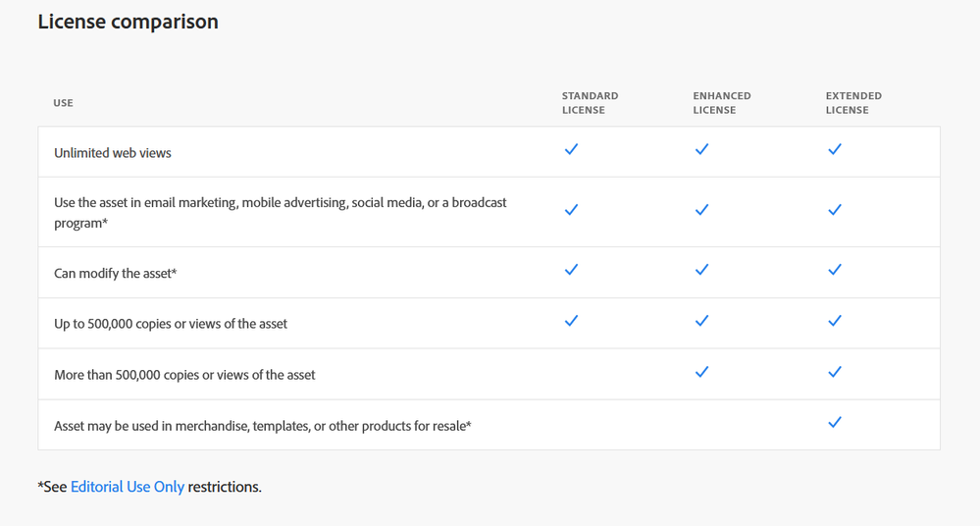Click the merchandise, templates resale row text
This screenshot has width=980, height=526.
coord(263,426)
